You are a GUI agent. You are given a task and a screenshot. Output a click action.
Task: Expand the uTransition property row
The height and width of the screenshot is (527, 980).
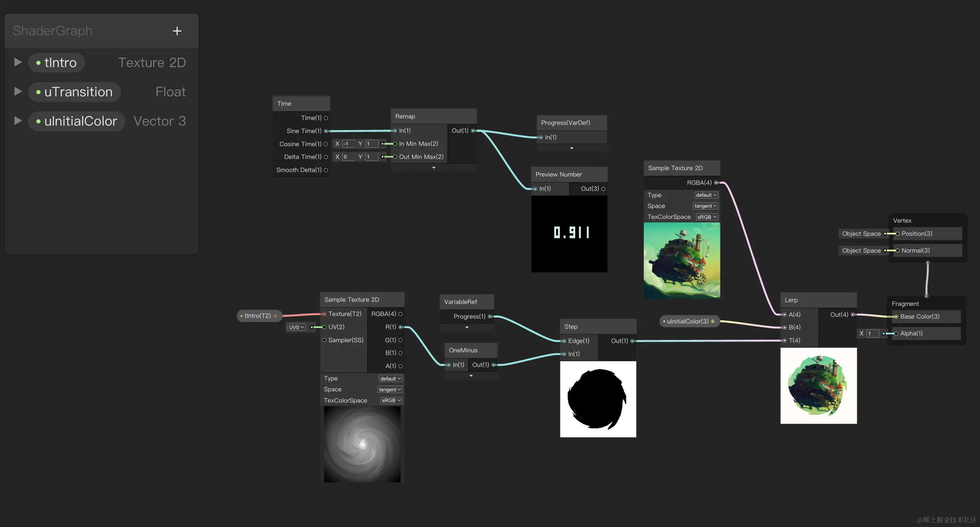pyautogui.click(x=18, y=91)
